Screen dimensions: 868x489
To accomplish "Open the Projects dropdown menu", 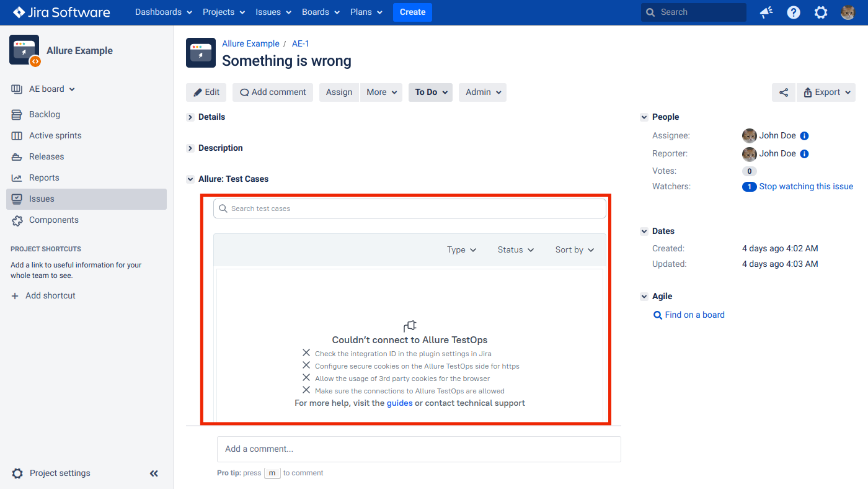I will pos(224,12).
